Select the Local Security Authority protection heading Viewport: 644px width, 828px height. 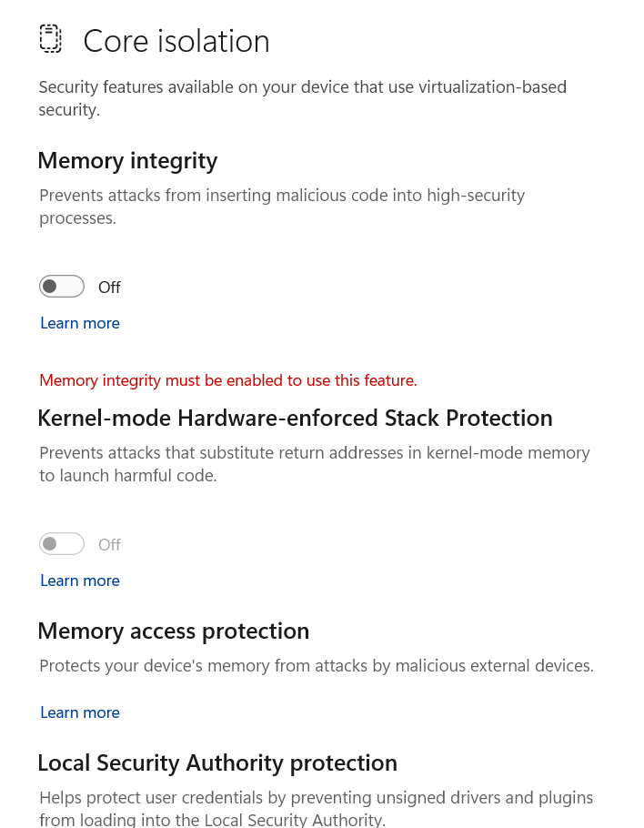(x=217, y=762)
